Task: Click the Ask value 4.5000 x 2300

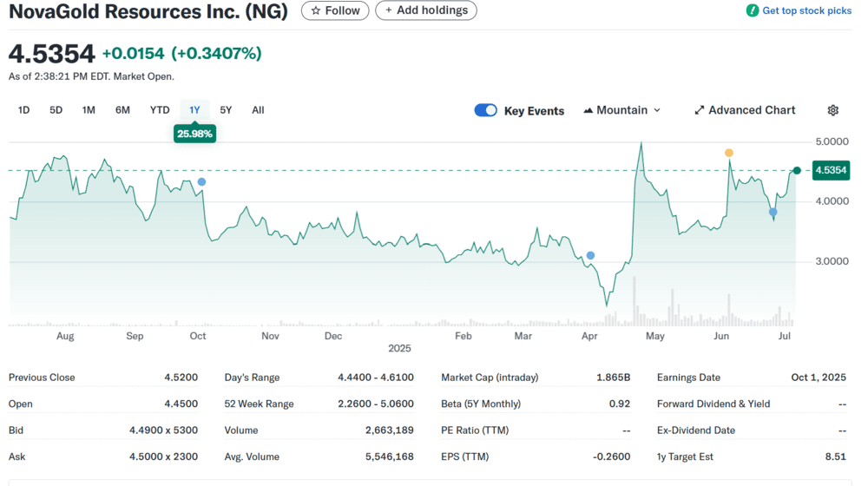Action: click(x=163, y=456)
